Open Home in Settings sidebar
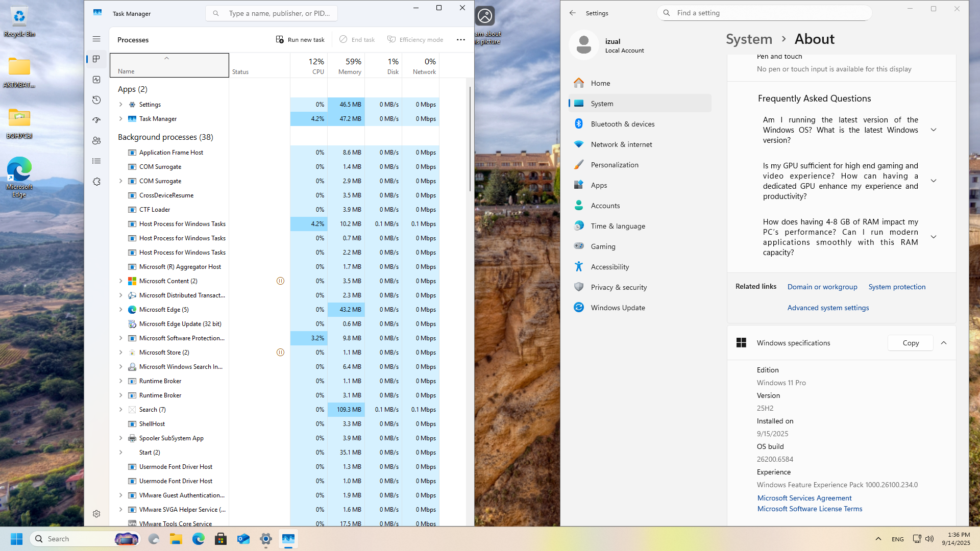The image size is (980, 551). click(640, 83)
